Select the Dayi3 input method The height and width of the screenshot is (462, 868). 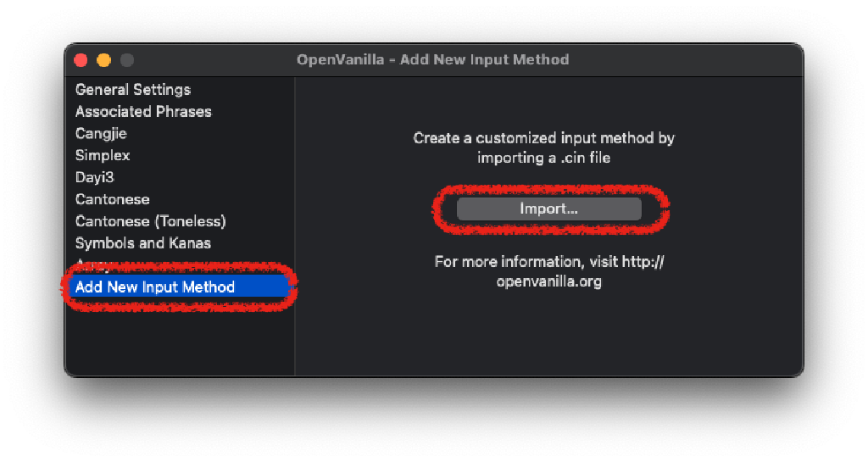[94, 178]
